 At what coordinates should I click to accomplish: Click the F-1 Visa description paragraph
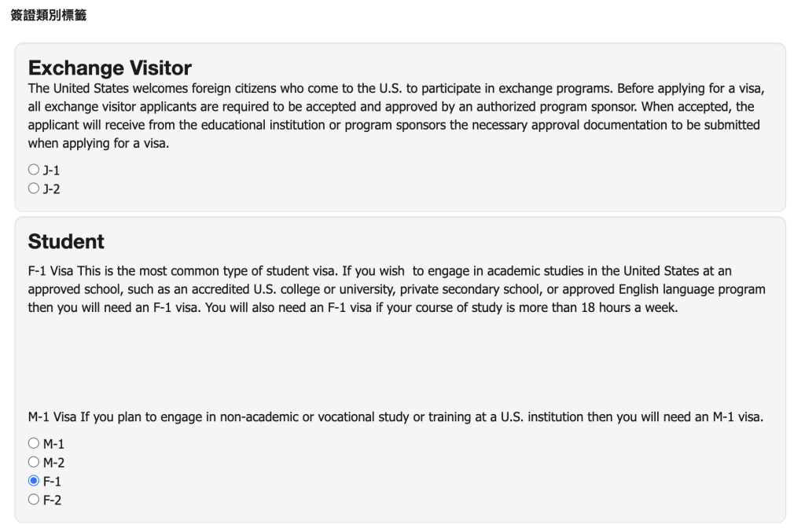pos(393,289)
